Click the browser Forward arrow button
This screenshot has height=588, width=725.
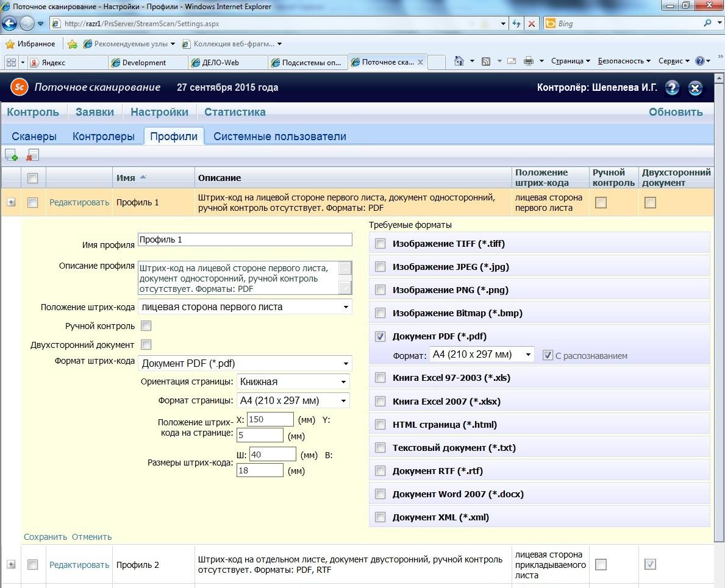(x=27, y=24)
